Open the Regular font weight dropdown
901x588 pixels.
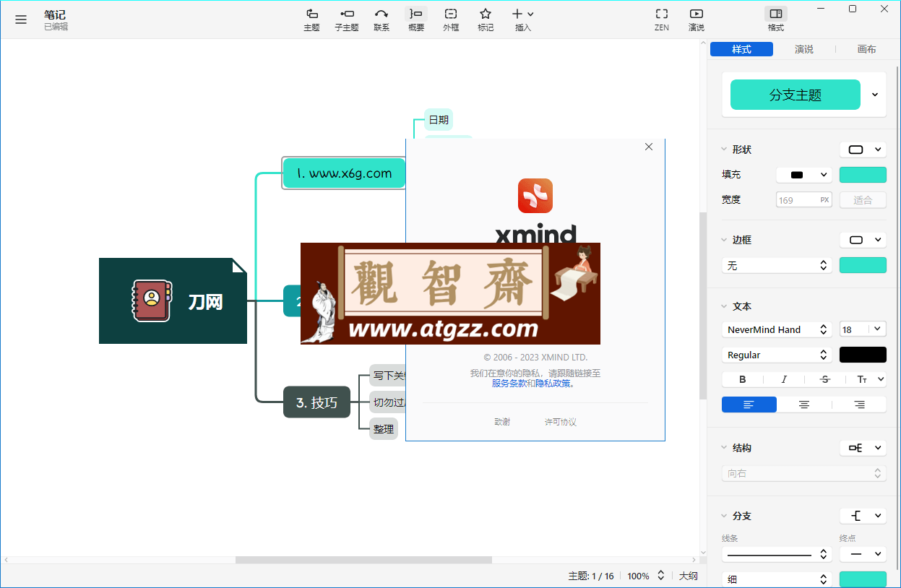coord(777,355)
